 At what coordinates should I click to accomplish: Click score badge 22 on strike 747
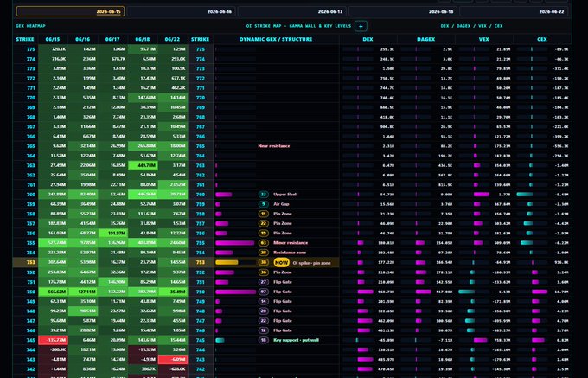[x=263, y=321]
